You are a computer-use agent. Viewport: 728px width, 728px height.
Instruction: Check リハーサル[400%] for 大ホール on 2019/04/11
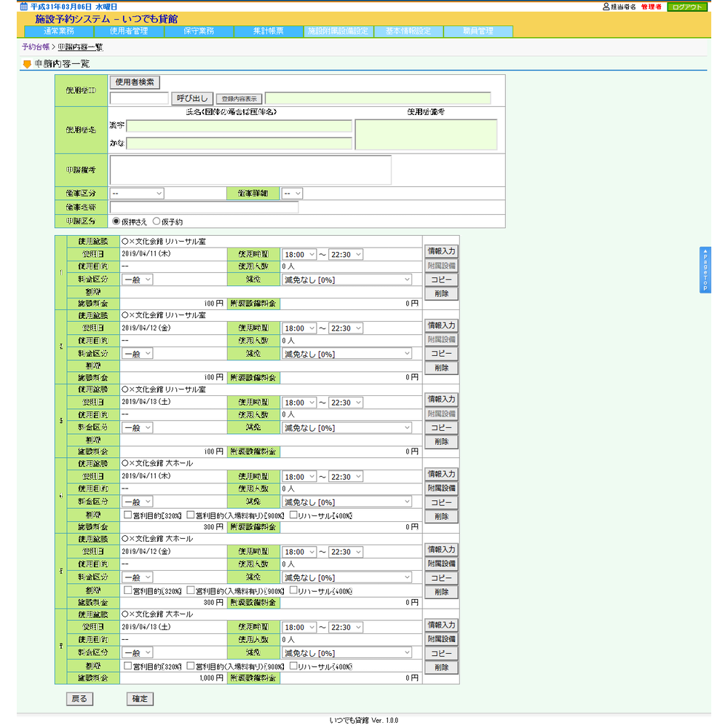(x=293, y=515)
